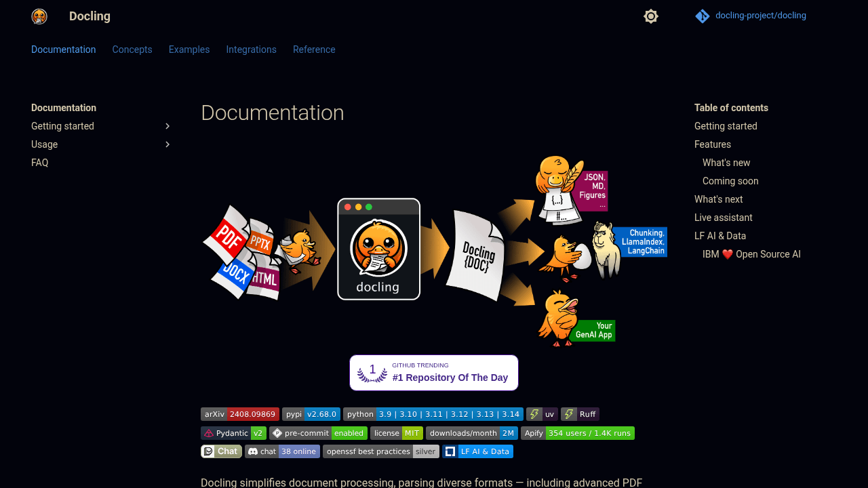Click the #1 Repository Of The Day banner
The width and height of the screenshot is (868, 488).
[x=433, y=372]
